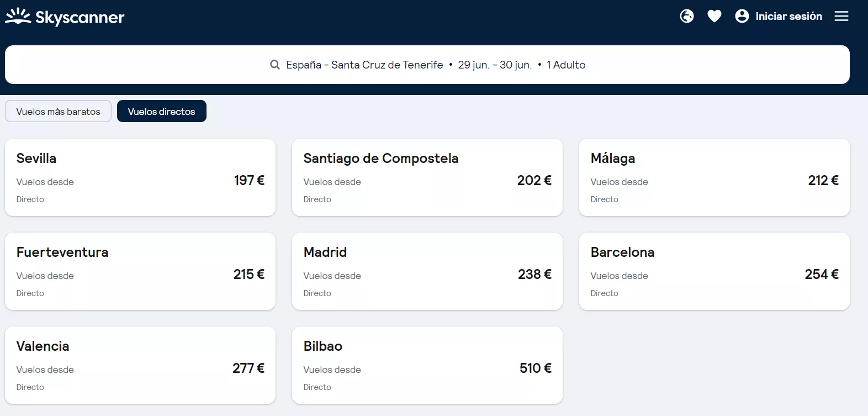Select Bilbao flights from 510 €
This screenshot has width=868, height=416.
point(427,365)
